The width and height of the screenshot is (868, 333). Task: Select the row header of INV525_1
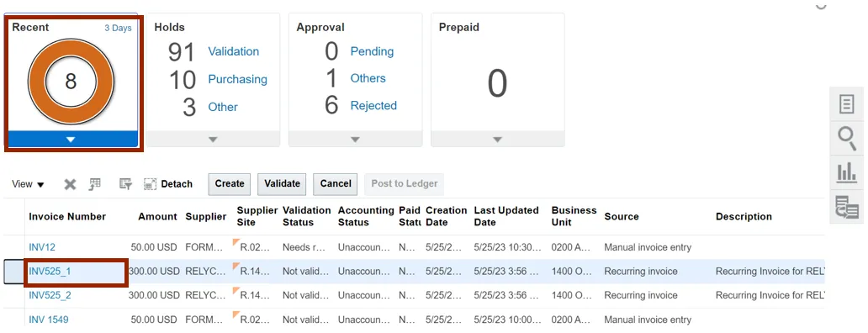coord(13,272)
